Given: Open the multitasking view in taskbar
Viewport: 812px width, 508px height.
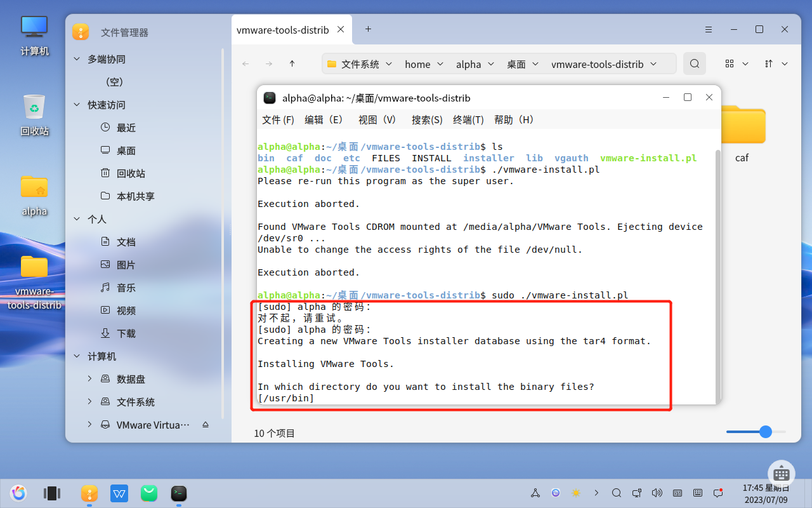Looking at the screenshot, I should point(51,493).
